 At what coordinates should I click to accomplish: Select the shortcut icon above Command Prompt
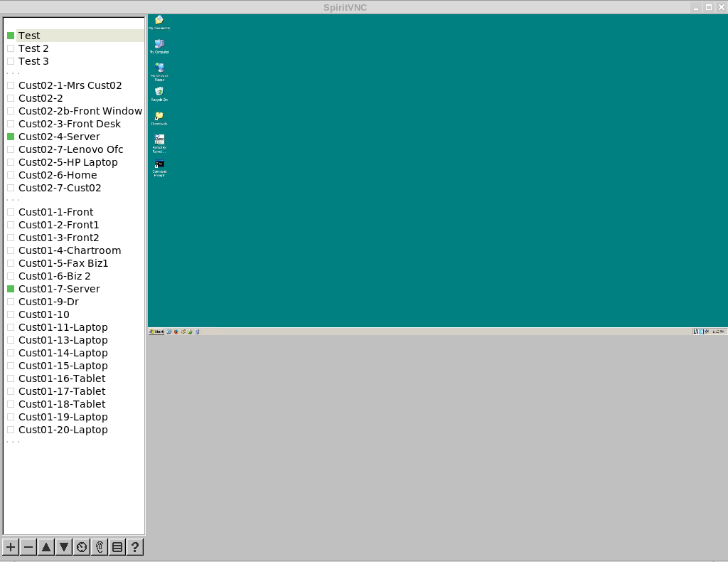click(159, 144)
